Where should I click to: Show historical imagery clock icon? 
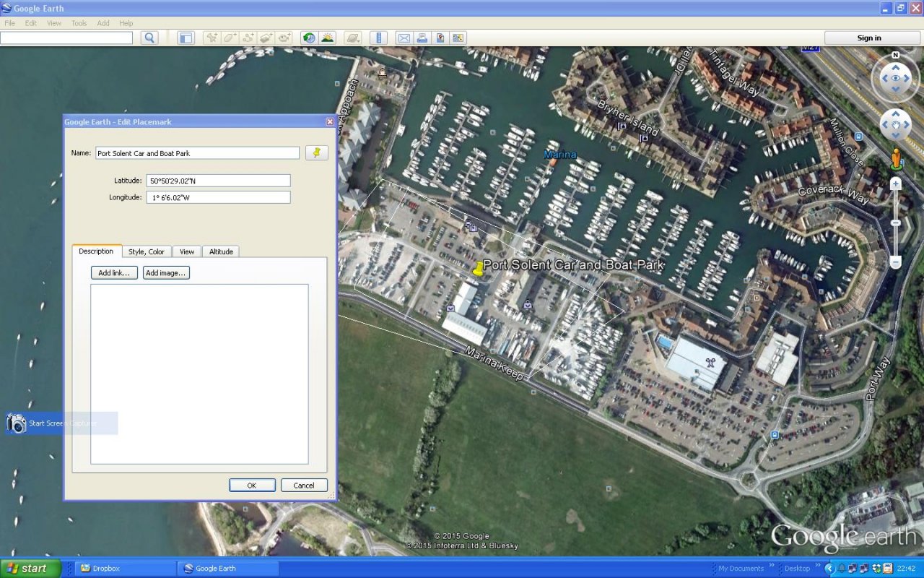point(309,38)
